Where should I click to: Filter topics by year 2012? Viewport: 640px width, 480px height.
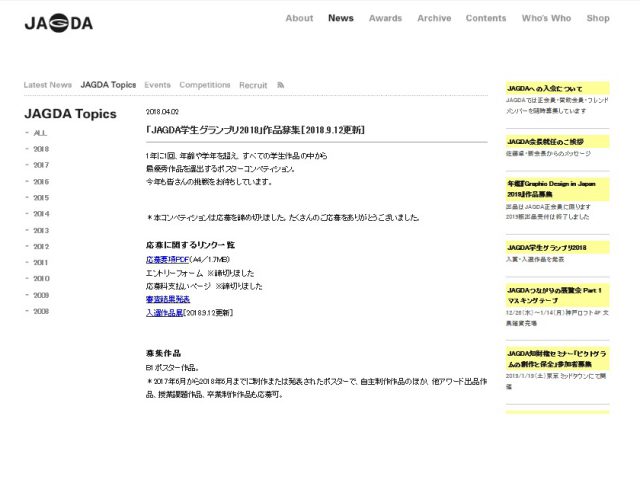pyautogui.click(x=41, y=247)
